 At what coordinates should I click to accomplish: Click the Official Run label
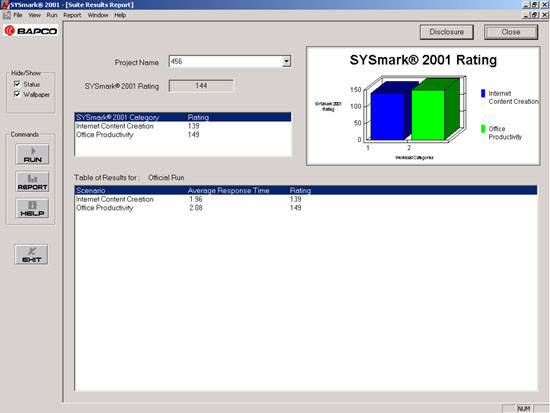166,178
